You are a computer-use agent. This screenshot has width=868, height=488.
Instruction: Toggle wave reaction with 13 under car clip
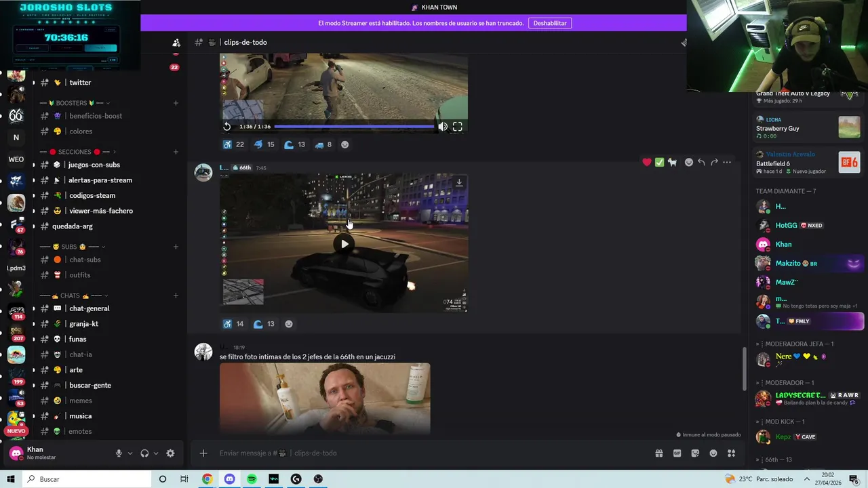point(264,324)
